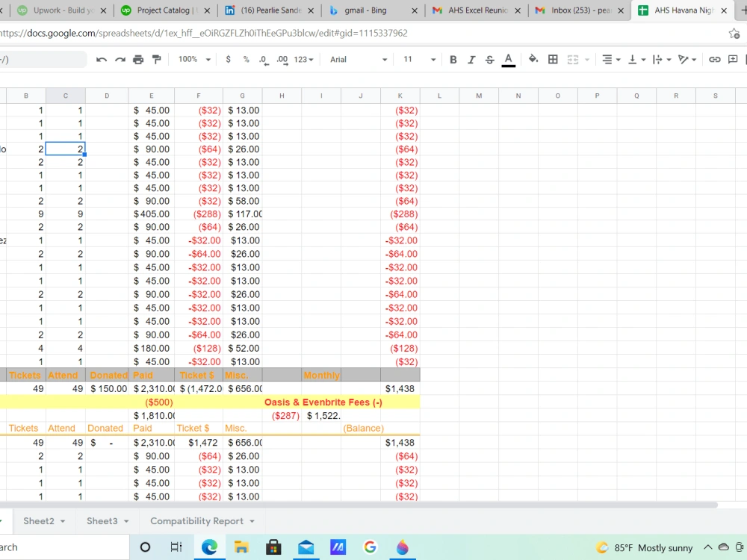Open Compatibility Report tab options arrow
747x560 pixels.
pos(252,521)
